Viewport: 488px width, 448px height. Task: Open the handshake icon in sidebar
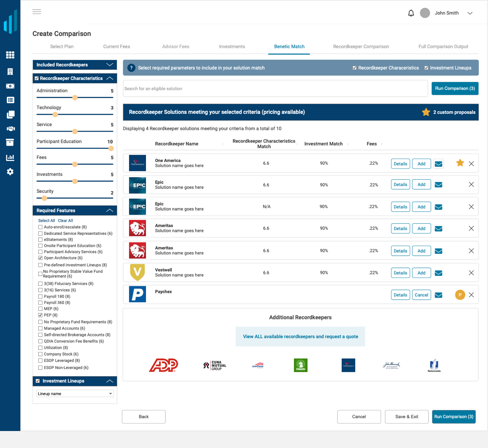click(10, 129)
